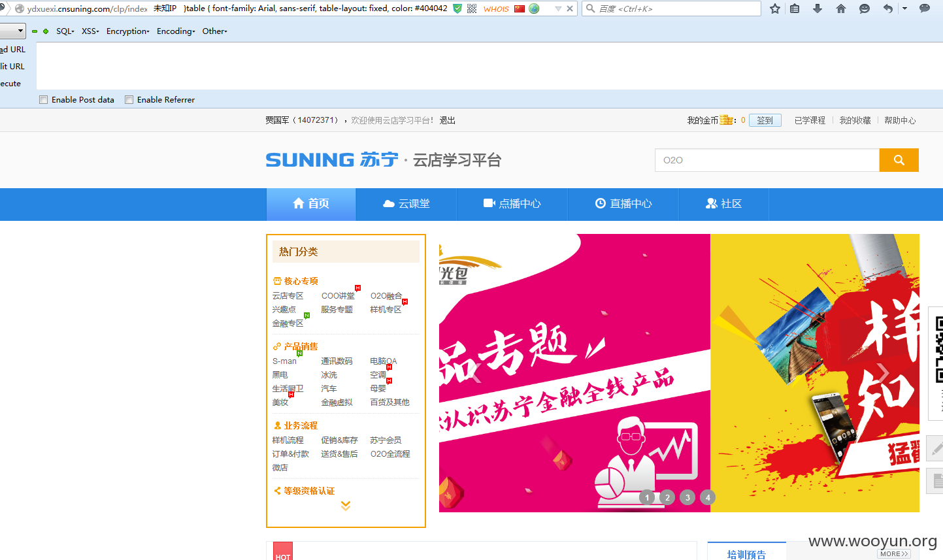
Task: Open the 苏宁会员 category link
Action: tap(386, 440)
